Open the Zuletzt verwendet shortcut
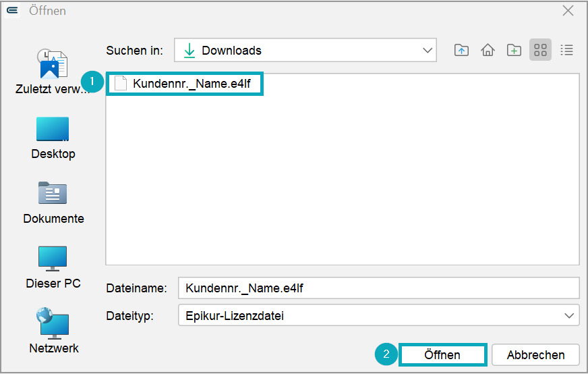The image size is (588, 374). tap(53, 72)
